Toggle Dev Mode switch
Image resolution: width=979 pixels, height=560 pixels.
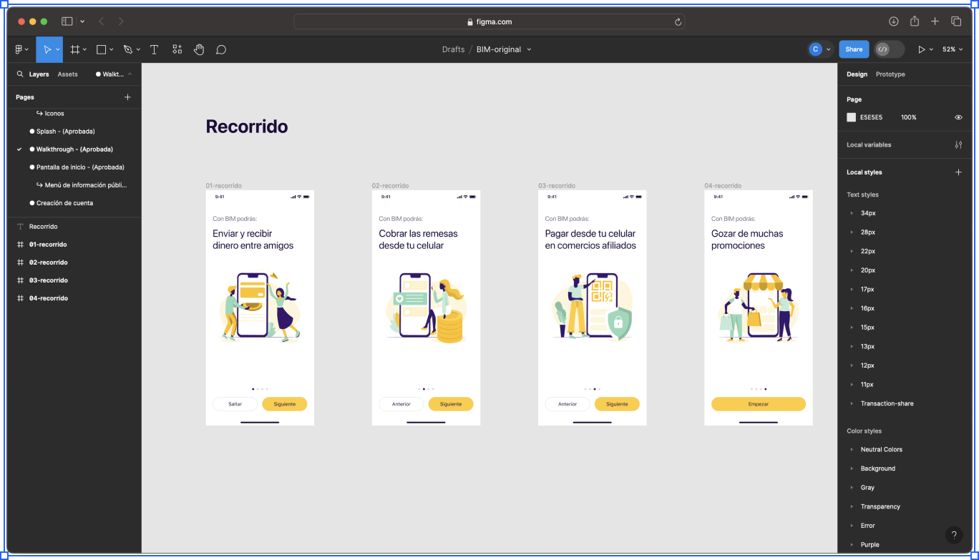(890, 49)
